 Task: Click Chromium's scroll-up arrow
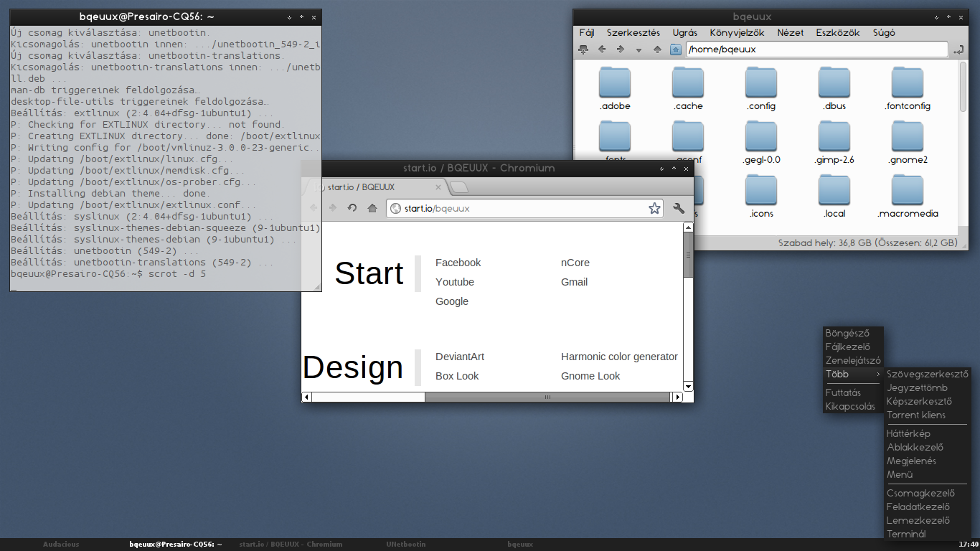[688, 227]
